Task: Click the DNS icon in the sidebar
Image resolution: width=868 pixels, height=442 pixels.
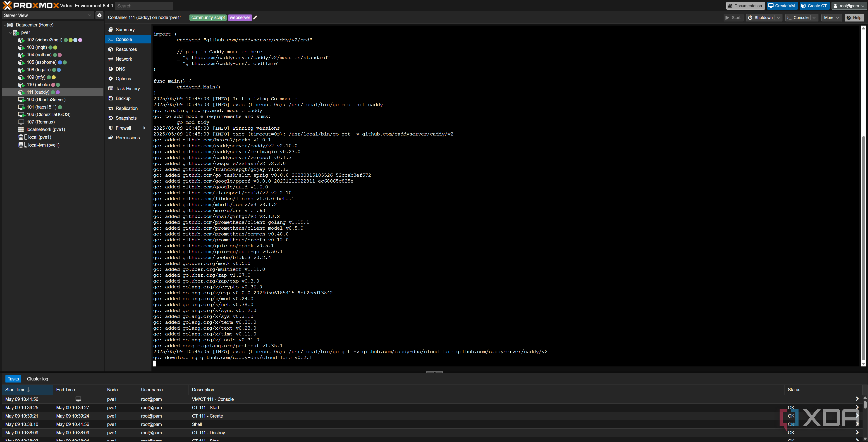Action: coord(111,69)
